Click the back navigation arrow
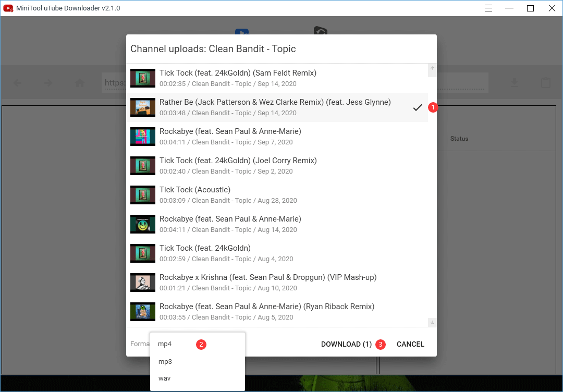Viewport: 563px width, 392px height. point(17,82)
